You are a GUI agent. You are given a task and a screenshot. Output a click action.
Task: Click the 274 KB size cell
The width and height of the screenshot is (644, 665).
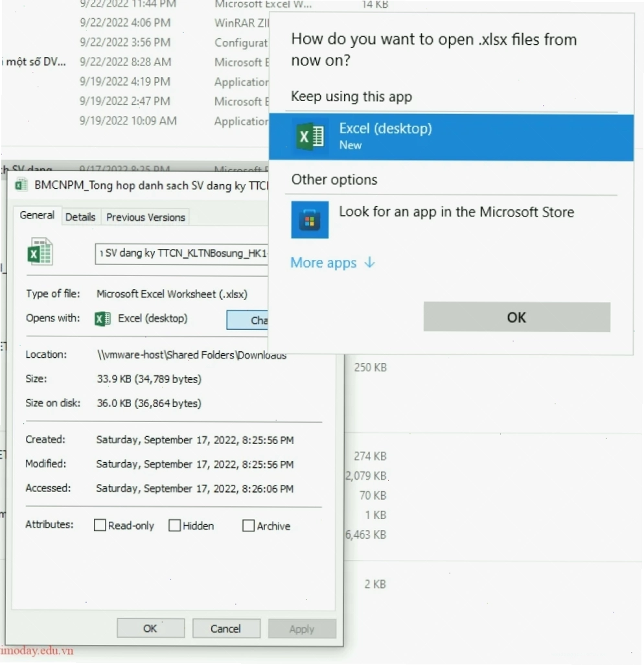[370, 456]
